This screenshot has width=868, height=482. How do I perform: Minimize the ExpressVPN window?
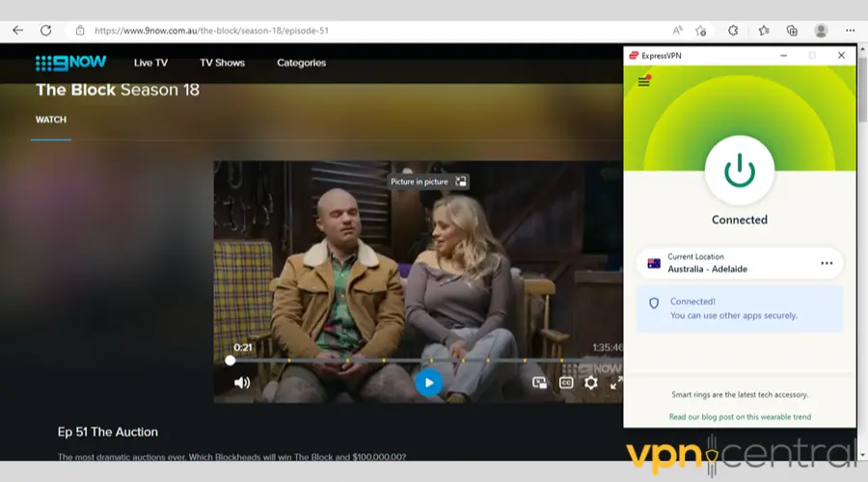click(783, 55)
